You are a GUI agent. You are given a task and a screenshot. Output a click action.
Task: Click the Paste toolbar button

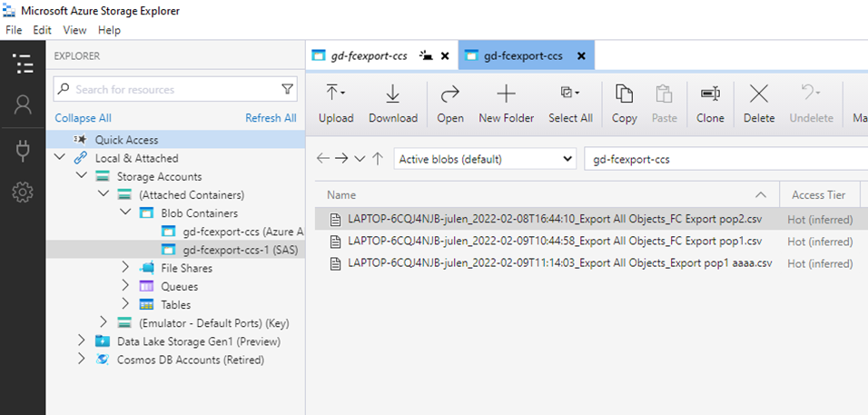pos(665,104)
